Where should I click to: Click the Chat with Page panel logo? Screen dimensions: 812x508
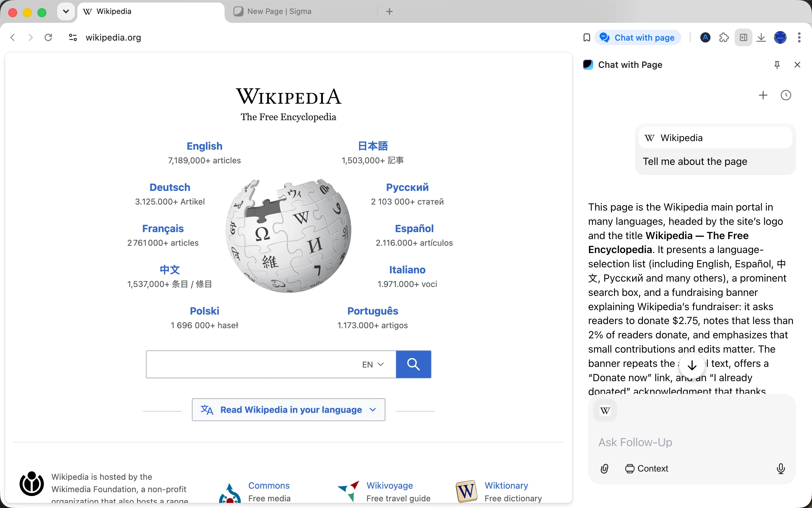pos(588,64)
